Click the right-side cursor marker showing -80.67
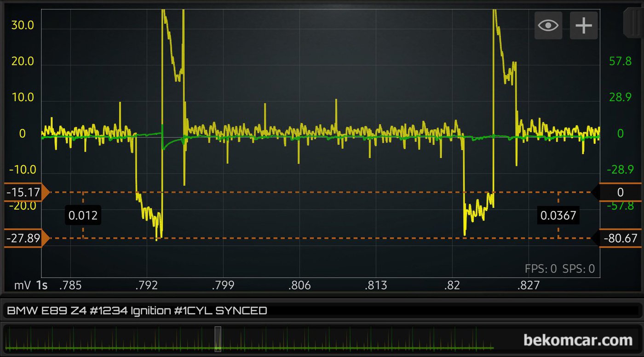 620,238
